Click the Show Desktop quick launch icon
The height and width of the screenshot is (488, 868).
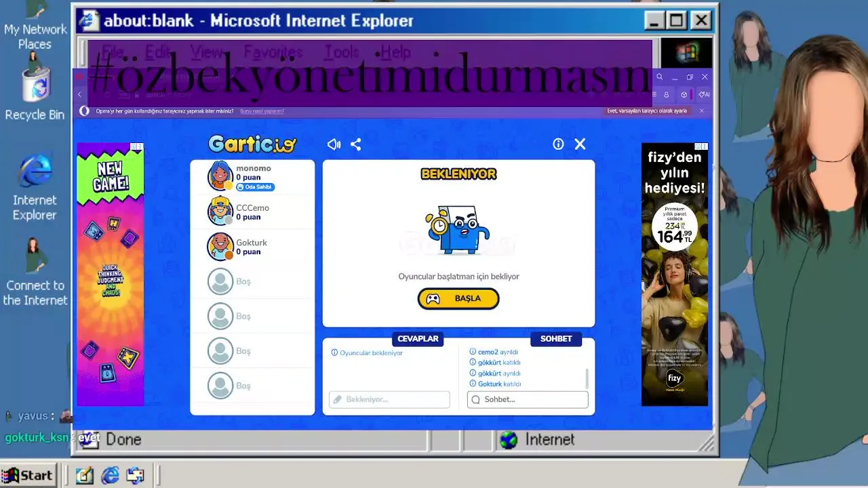coord(84,476)
